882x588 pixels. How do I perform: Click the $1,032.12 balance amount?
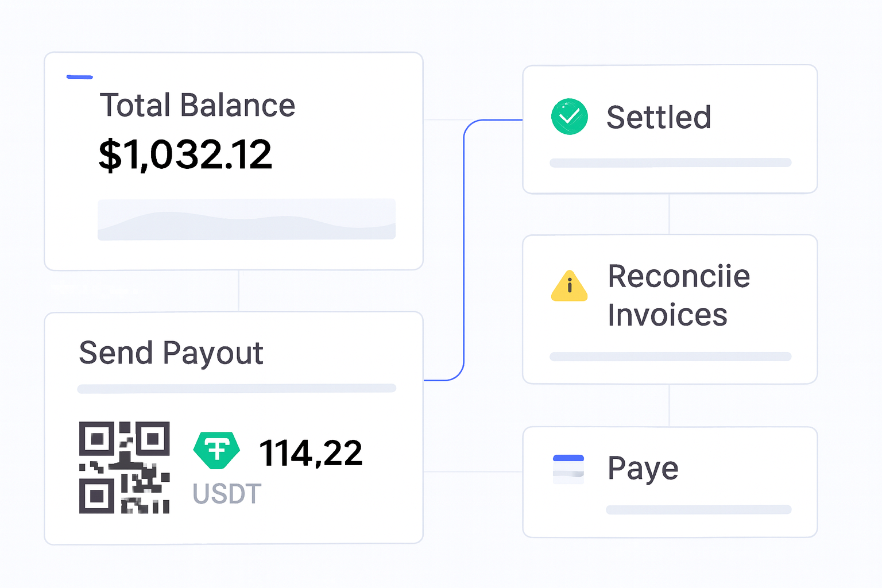click(x=185, y=155)
